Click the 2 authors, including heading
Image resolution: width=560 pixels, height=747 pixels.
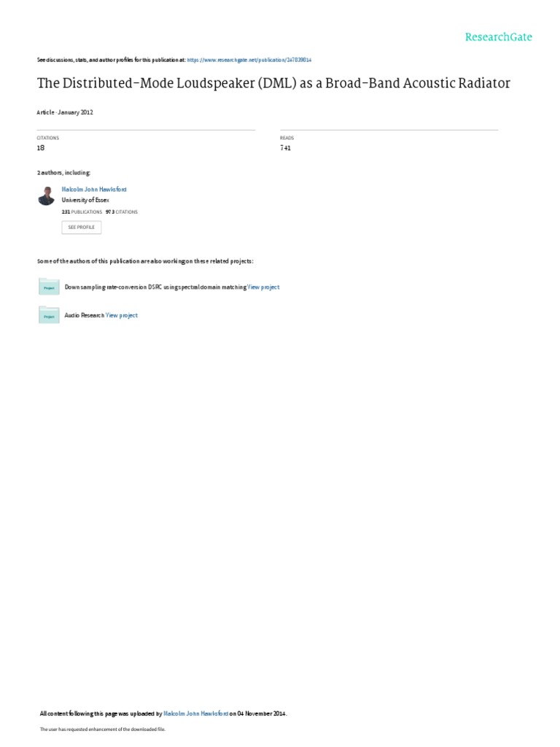(64, 173)
